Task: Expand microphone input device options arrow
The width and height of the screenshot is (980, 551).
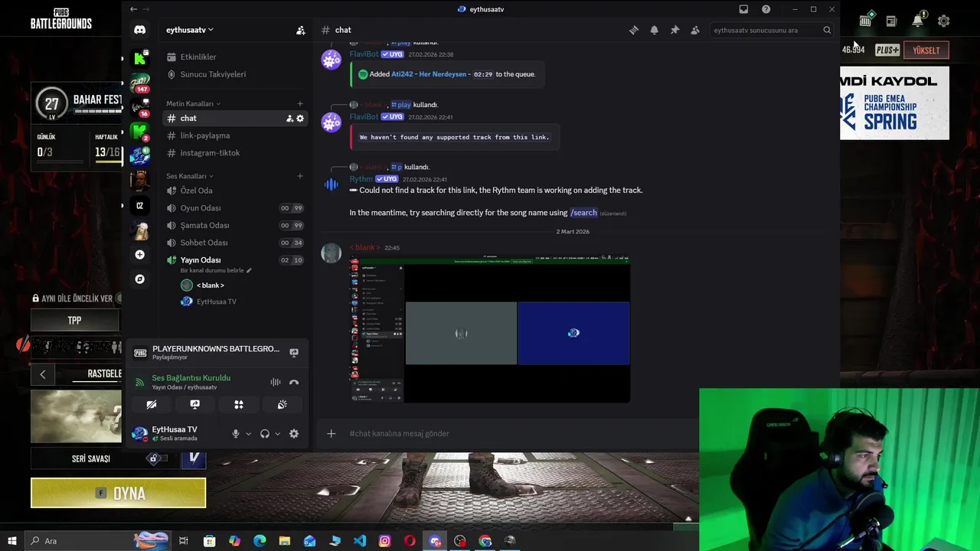Action: coord(248,434)
